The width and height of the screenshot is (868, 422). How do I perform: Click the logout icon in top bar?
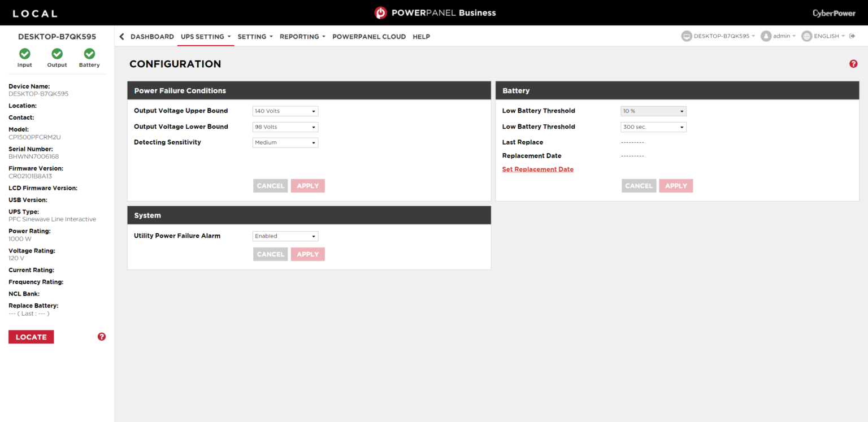pos(852,36)
